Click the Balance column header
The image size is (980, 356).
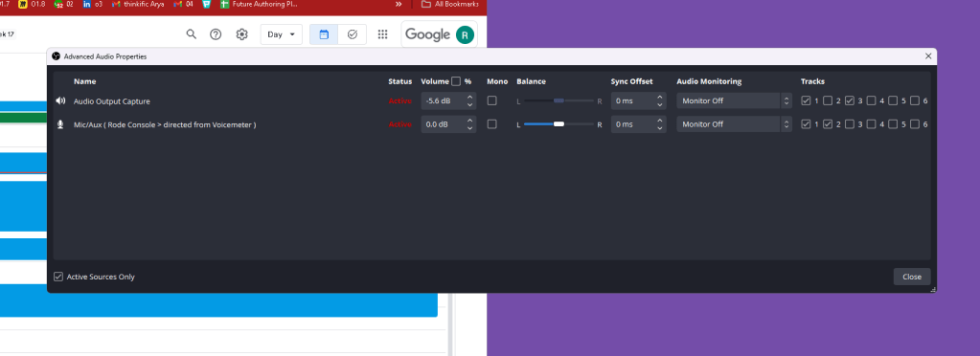[x=532, y=81]
